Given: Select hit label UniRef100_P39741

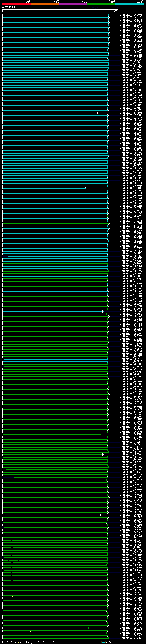Looking at the screenshot, I should (x=131, y=548).
